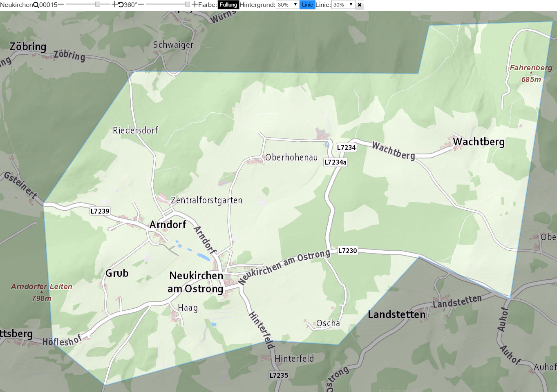Click the rotation arrow icon
The image size is (557, 392).
tap(121, 4)
